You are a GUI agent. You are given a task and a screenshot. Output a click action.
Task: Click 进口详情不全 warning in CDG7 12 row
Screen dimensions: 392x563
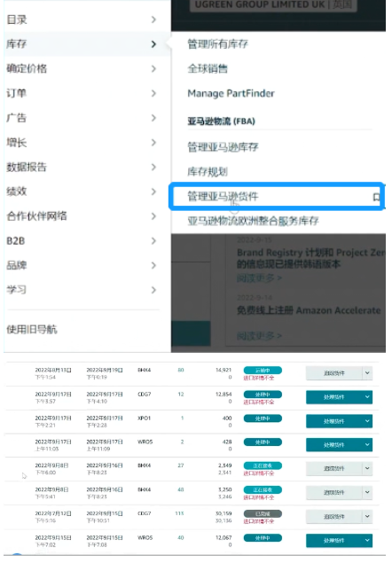coord(259,403)
